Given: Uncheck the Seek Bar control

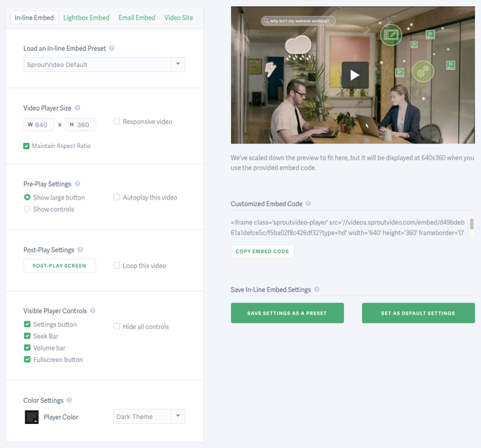Looking at the screenshot, I should (x=27, y=336).
